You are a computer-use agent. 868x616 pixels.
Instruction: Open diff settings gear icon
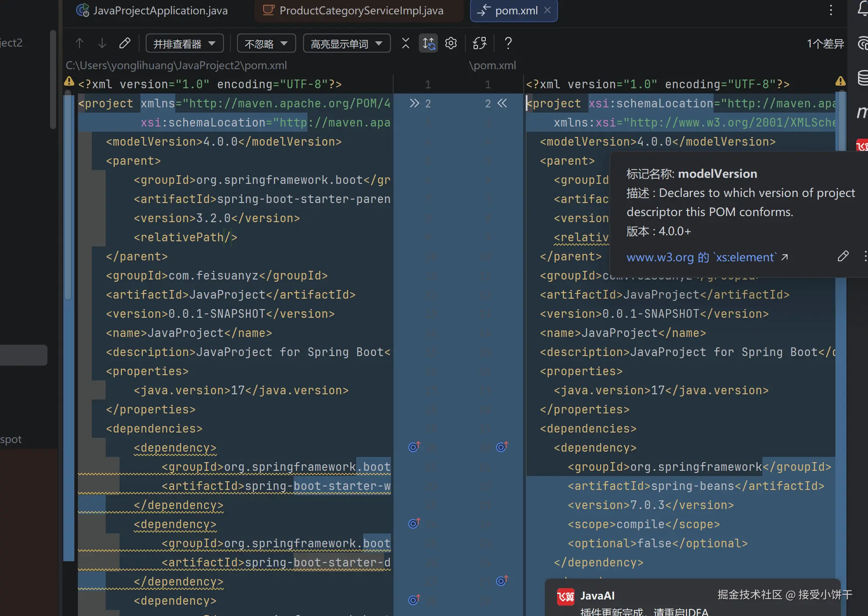pos(451,43)
